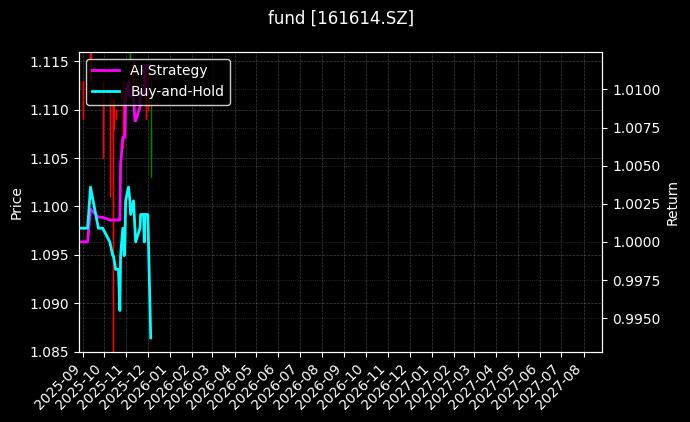Click the 1.0050 return tick label
The image size is (690, 422).
tap(636, 166)
